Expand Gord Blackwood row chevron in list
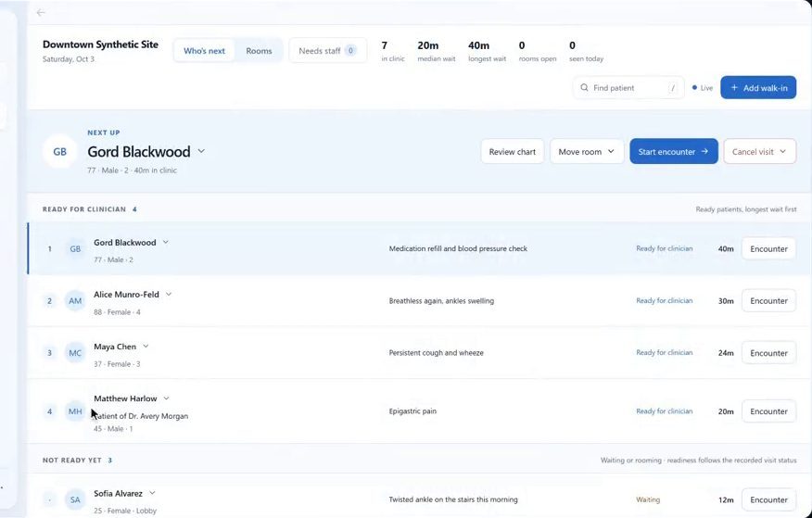The width and height of the screenshot is (812, 518). (166, 242)
